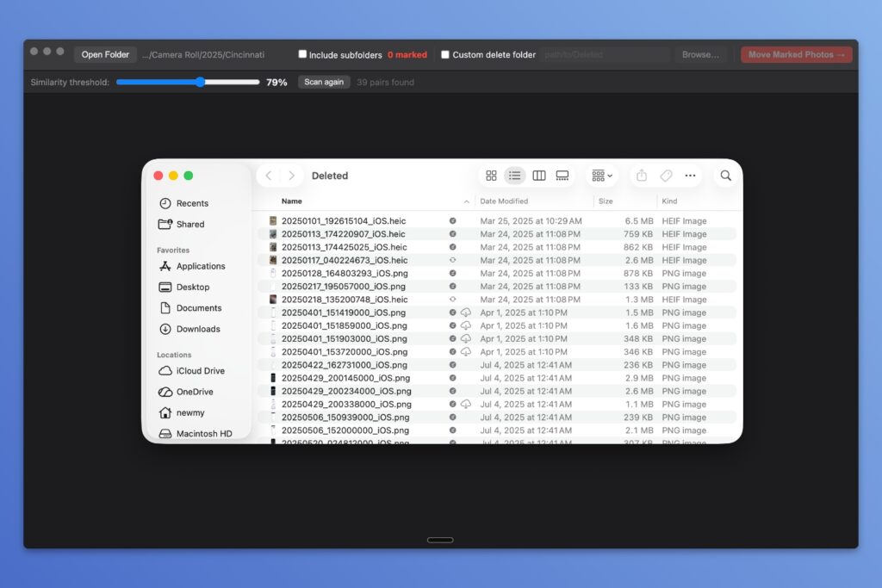
Task: Click the Share icon in Finder toolbar
Action: 642,176
